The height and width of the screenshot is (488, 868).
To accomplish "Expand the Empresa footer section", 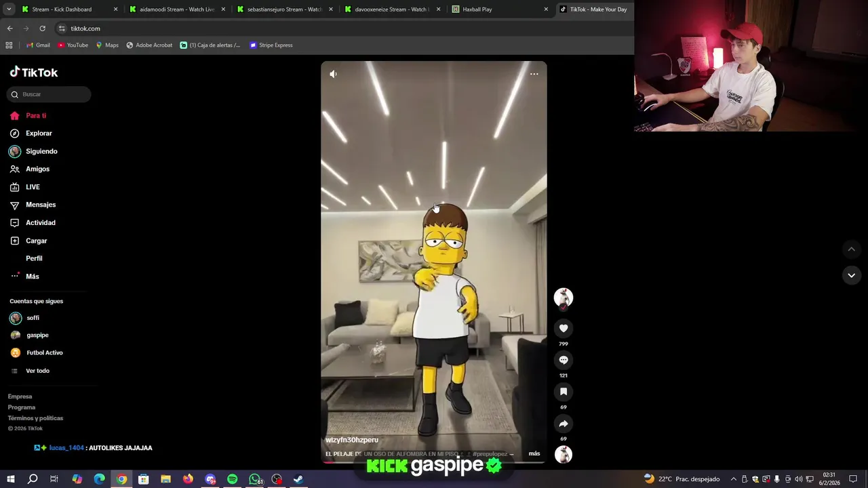I will pyautogui.click(x=20, y=396).
